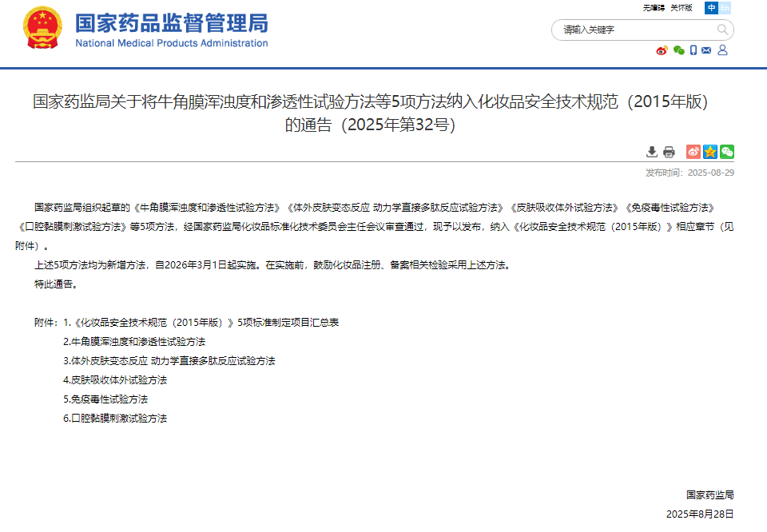The height and width of the screenshot is (532, 767).
Task: Open attachment 3.体外皮肤变态反应 动力学直接多肽反应试验方法
Action: tap(169, 361)
